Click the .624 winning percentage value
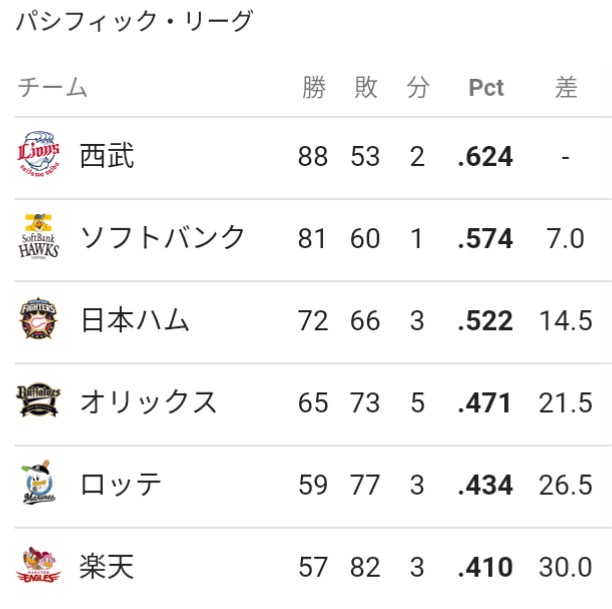Viewport: 612px width, 609px height. click(485, 157)
